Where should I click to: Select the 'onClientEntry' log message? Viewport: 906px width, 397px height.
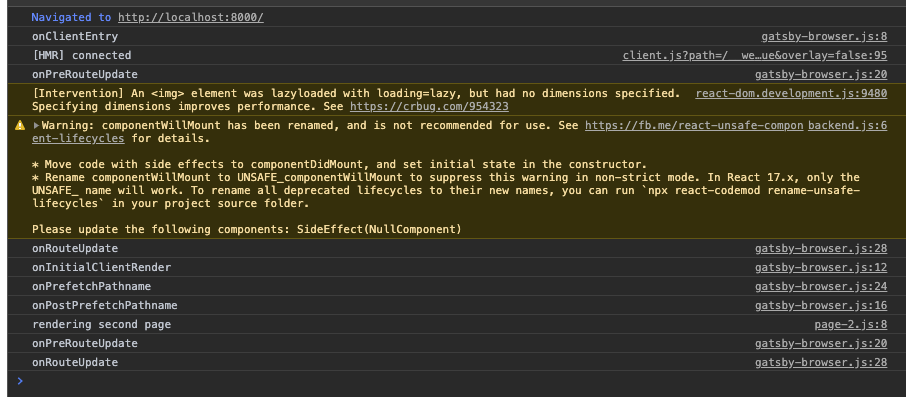[x=75, y=36]
